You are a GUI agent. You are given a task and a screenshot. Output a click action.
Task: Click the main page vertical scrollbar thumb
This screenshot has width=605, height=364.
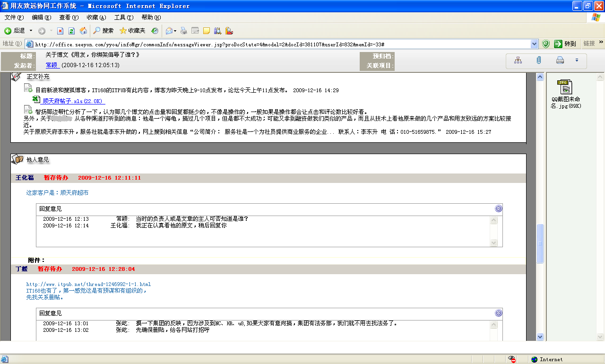coord(540,243)
